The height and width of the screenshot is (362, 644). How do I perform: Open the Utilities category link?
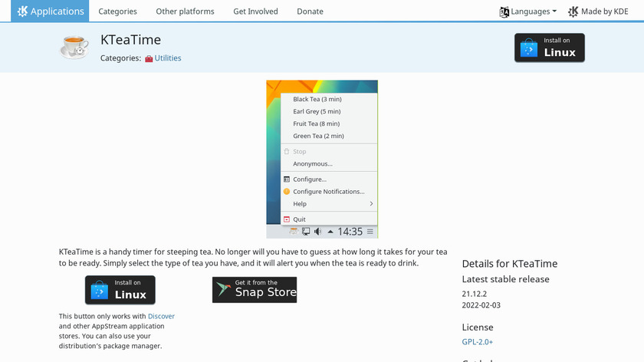point(168,58)
